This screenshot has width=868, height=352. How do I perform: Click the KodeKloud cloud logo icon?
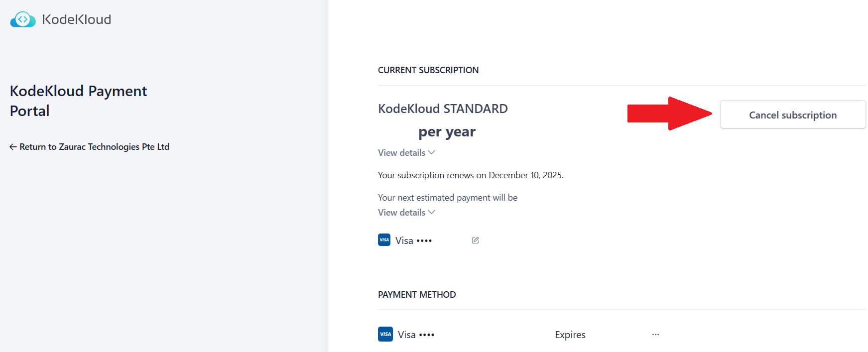(23, 19)
